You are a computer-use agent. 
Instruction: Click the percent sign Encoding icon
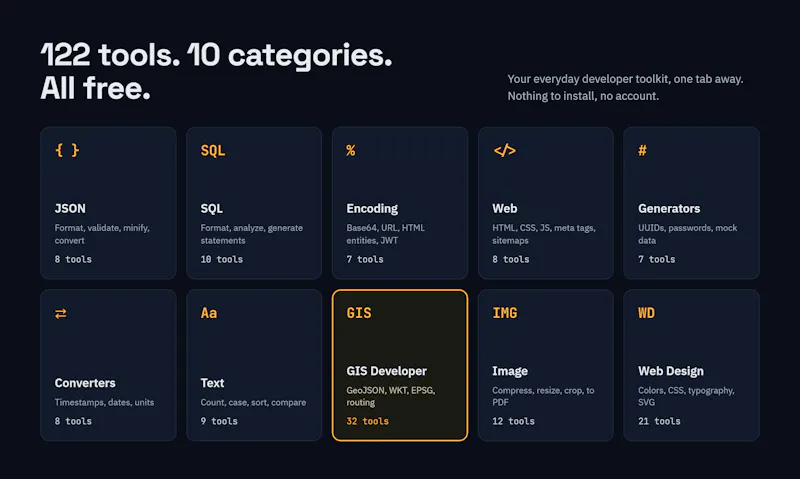point(351,150)
